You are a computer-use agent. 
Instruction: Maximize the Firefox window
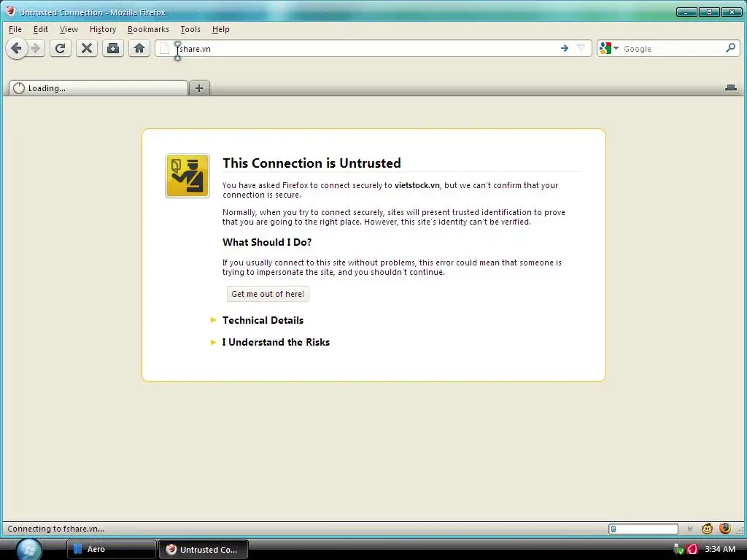pyautogui.click(x=709, y=12)
